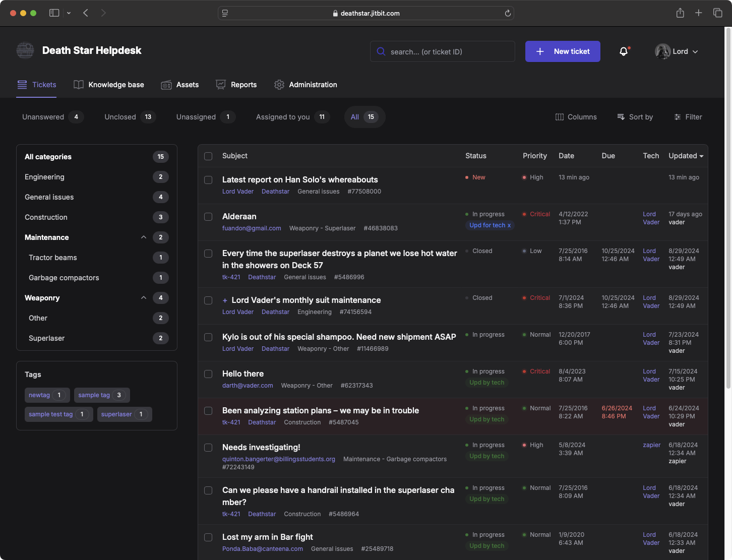Open the Sort by options
Screen dimensions: 732x560
(x=635, y=116)
